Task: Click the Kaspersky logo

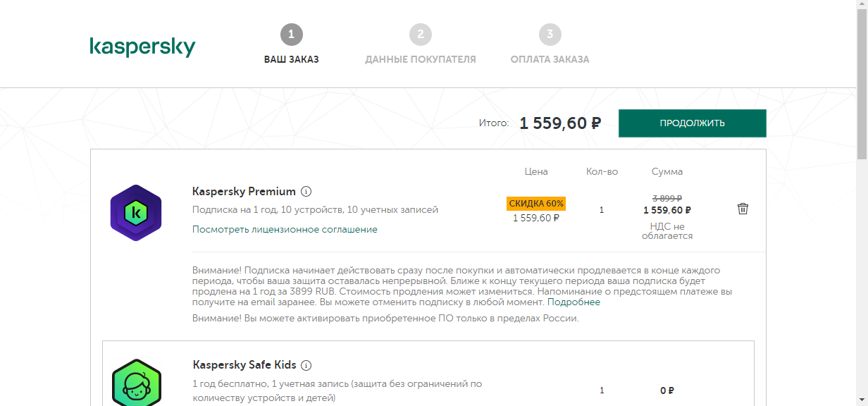Action: pyautogui.click(x=142, y=47)
